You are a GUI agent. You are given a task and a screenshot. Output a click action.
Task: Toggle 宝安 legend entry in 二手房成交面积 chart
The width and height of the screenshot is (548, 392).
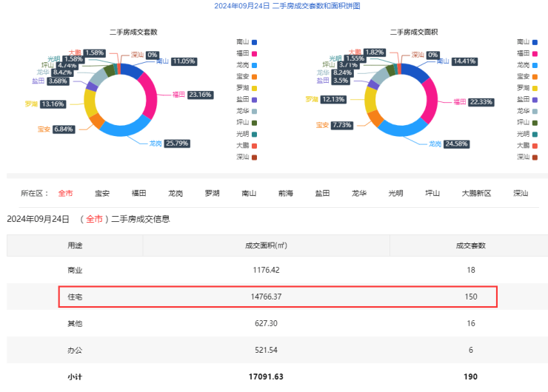pyautogui.click(x=527, y=77)
